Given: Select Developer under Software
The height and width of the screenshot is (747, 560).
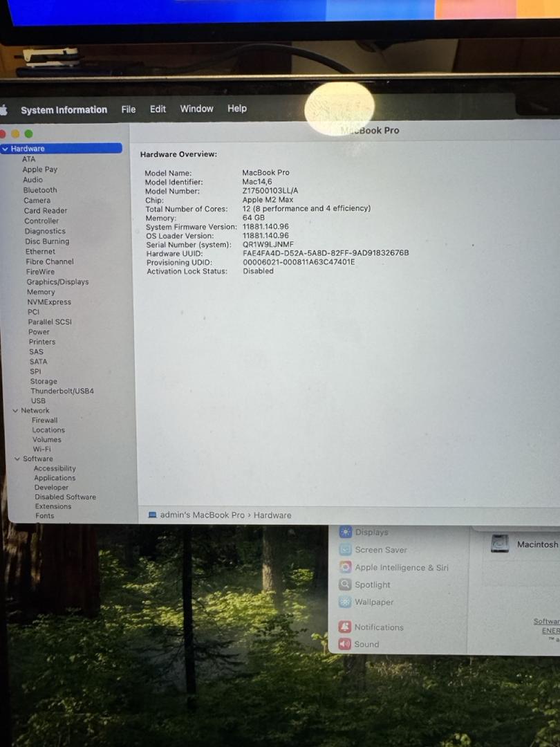Looking at the screenshot, I should (51, 488).
